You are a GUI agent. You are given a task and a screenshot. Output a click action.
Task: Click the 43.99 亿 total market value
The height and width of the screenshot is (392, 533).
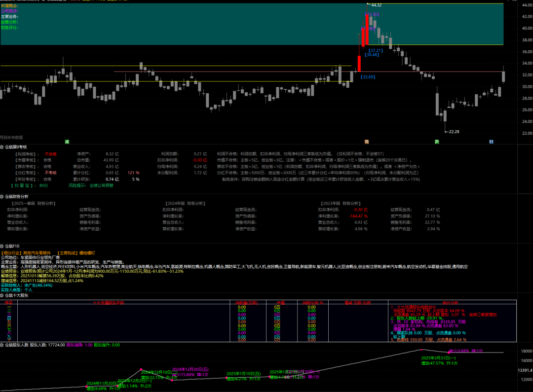click(111, 160)
